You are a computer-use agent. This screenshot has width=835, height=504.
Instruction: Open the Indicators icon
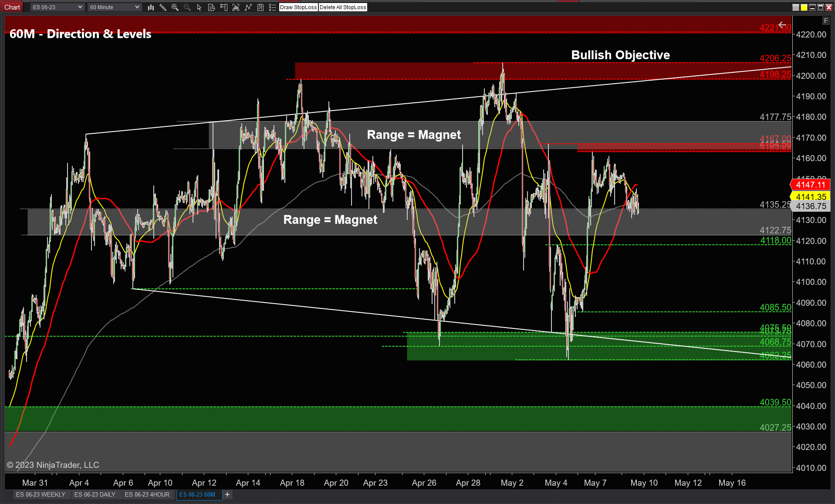[248, 7]
